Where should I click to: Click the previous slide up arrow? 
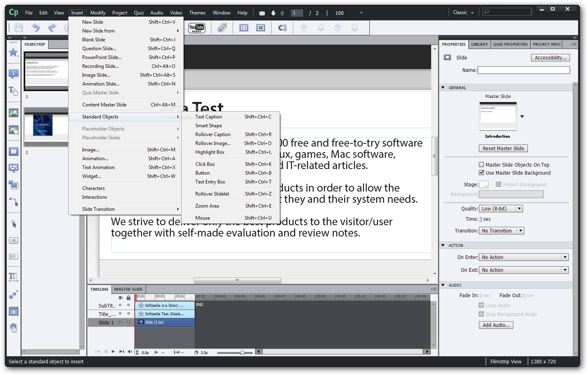click(282, 13)
